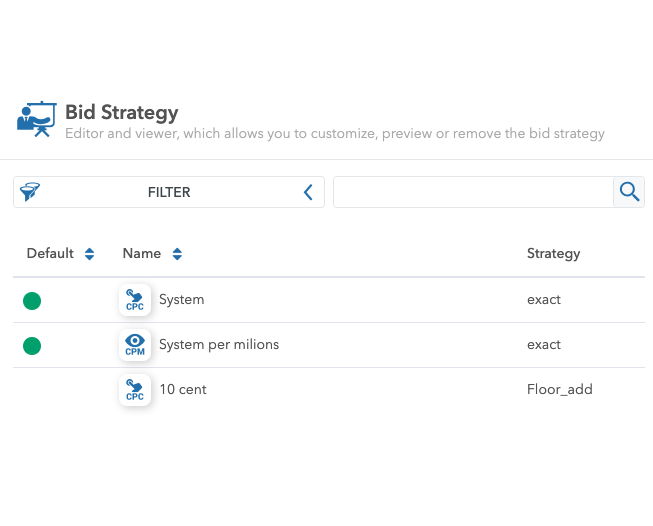The width and height of the screenshot is (653, 526).
Task: Click the Name column header label
Action: (142, 253)
